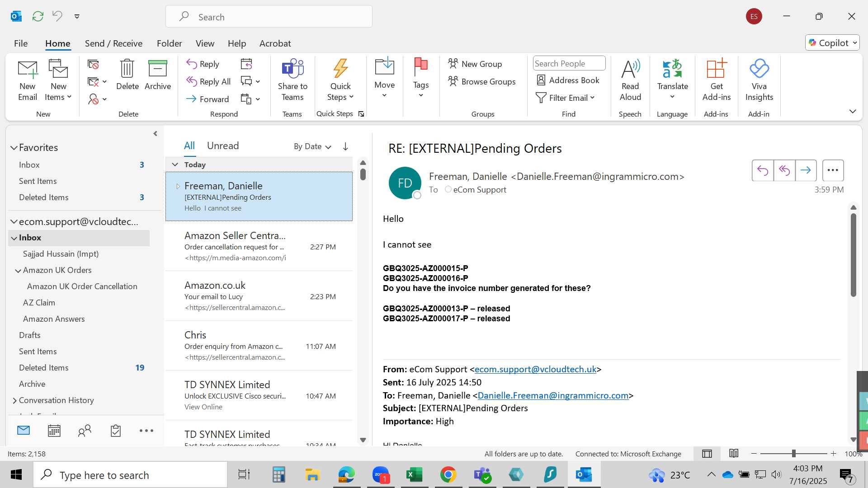Image resolution: width=868 pixels, height=488 pixels.
Task: Open the Copilot button
Action: 832,43
